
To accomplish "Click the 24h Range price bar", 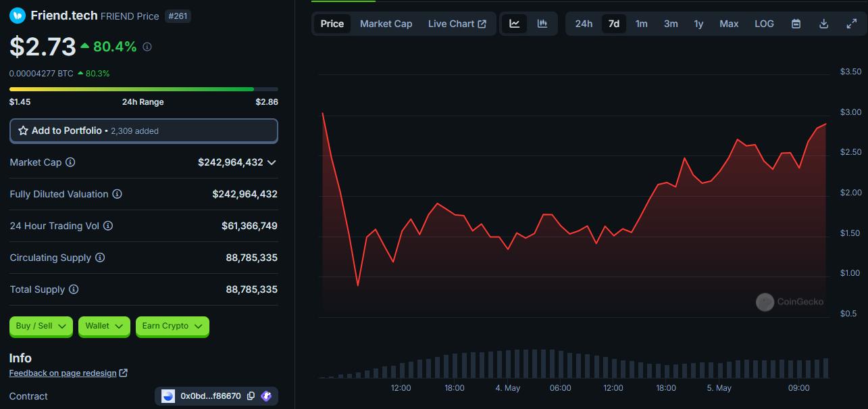I will pos(143,89).
